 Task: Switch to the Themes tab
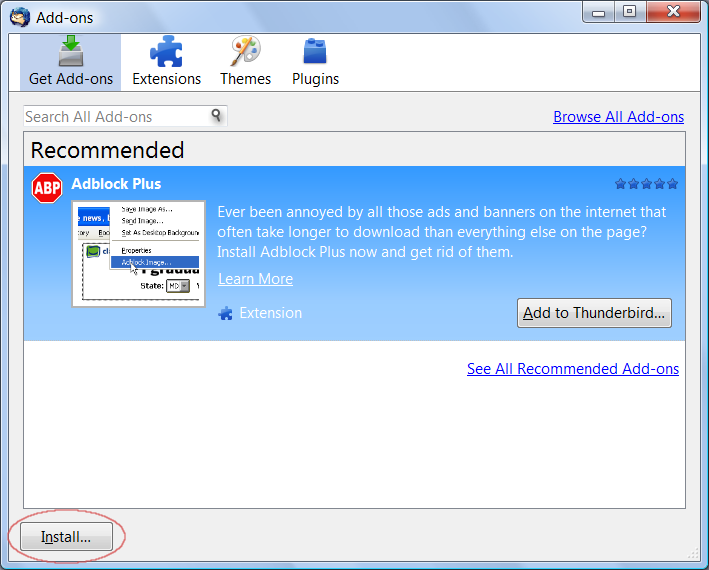point(246,62)
